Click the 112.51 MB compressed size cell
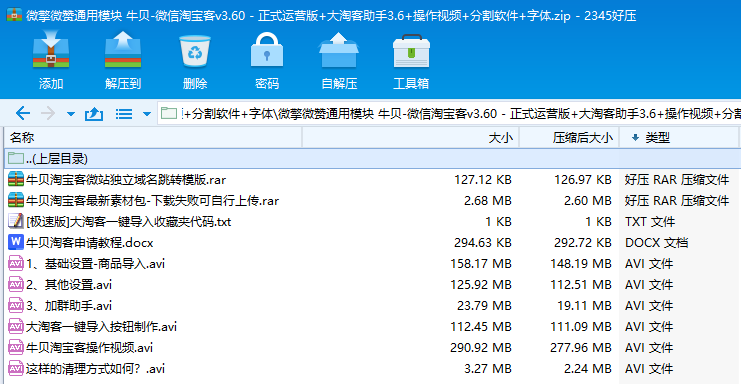Image resolution: width=741 pixels, height=384 pixels. pyautogui.click(x=581, y=285)
